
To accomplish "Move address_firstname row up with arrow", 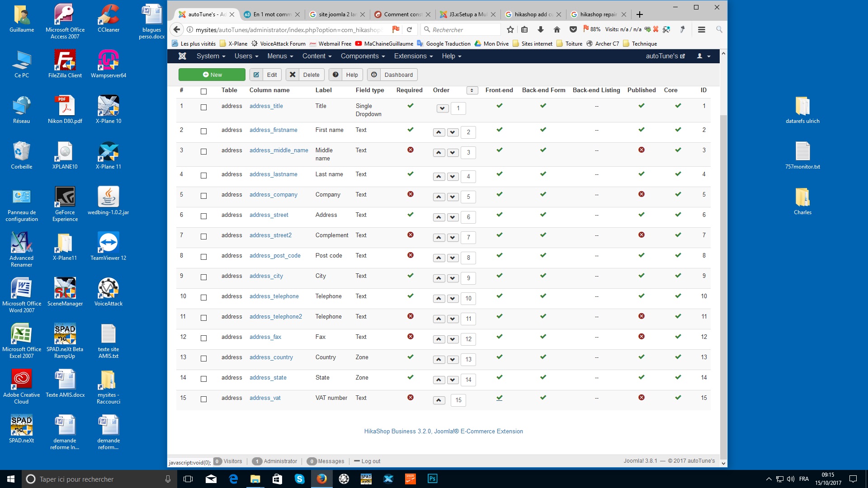I will pyautogui.click(x=439, y=132).
